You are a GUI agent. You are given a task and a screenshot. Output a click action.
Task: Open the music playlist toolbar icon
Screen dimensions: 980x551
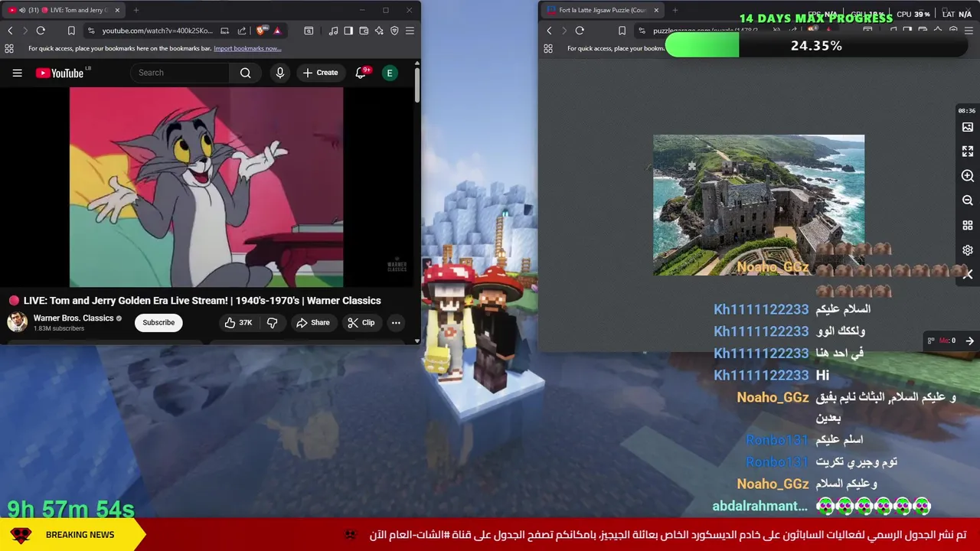point(333,31)
